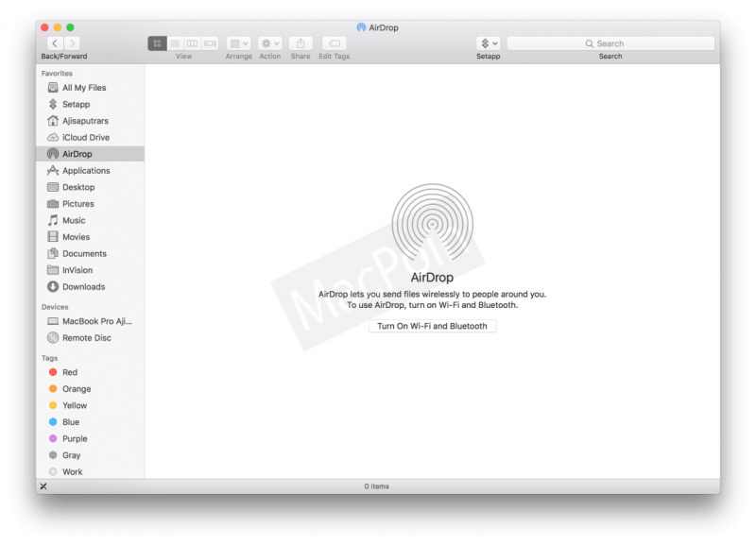Viewport: 756px width, 545px height.
Task: Open the Action gear menu
Action: tap(270, 43)
